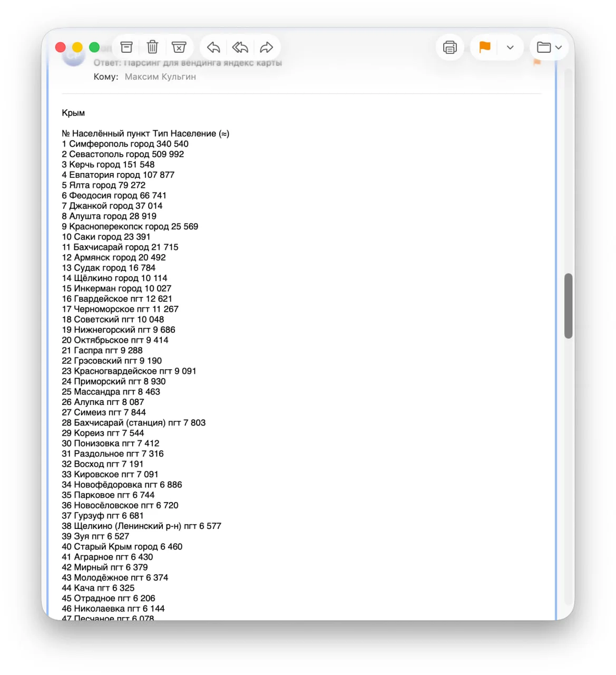Viewport: 616px width, 675px height.
Task: Close the message window
Action: [x=61, y=47]
